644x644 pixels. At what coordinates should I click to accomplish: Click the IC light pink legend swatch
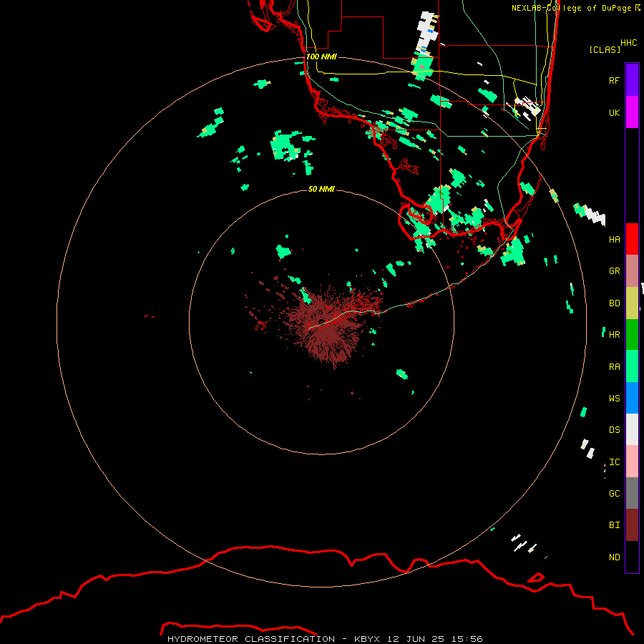632,462
